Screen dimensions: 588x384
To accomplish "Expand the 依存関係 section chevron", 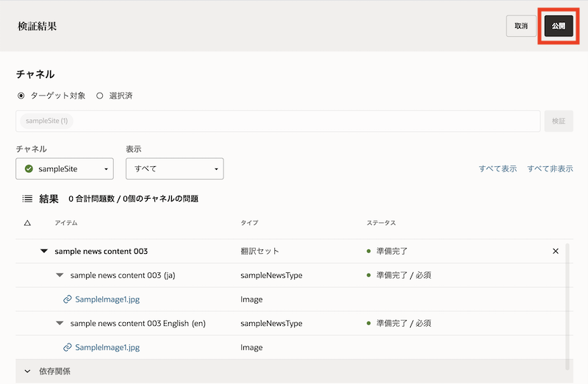I will [28, 371].
